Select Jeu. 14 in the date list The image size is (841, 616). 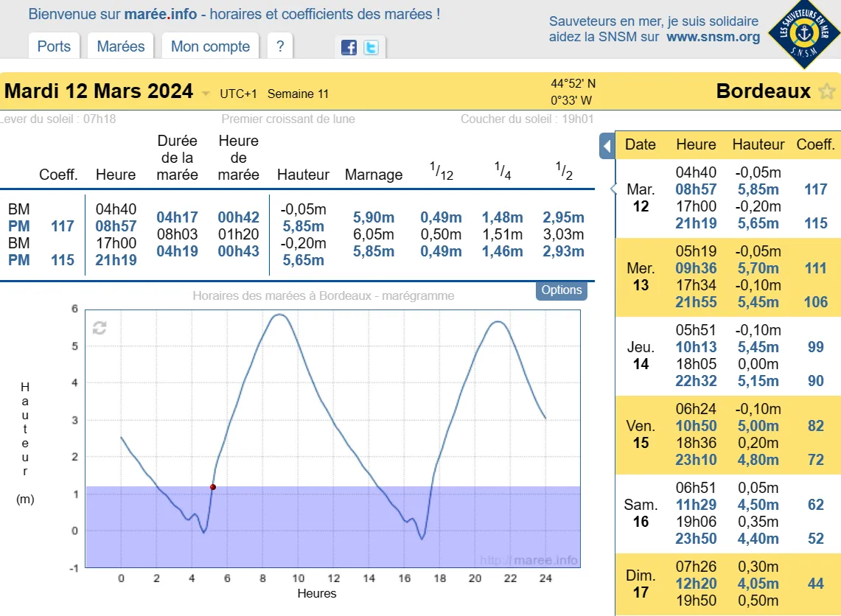coord(641,356)
